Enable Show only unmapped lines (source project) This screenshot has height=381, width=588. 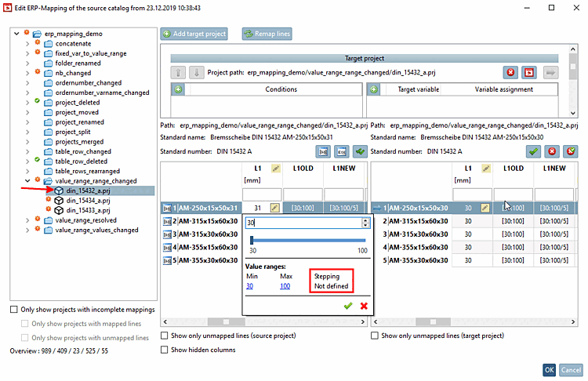tap(165, 336)
